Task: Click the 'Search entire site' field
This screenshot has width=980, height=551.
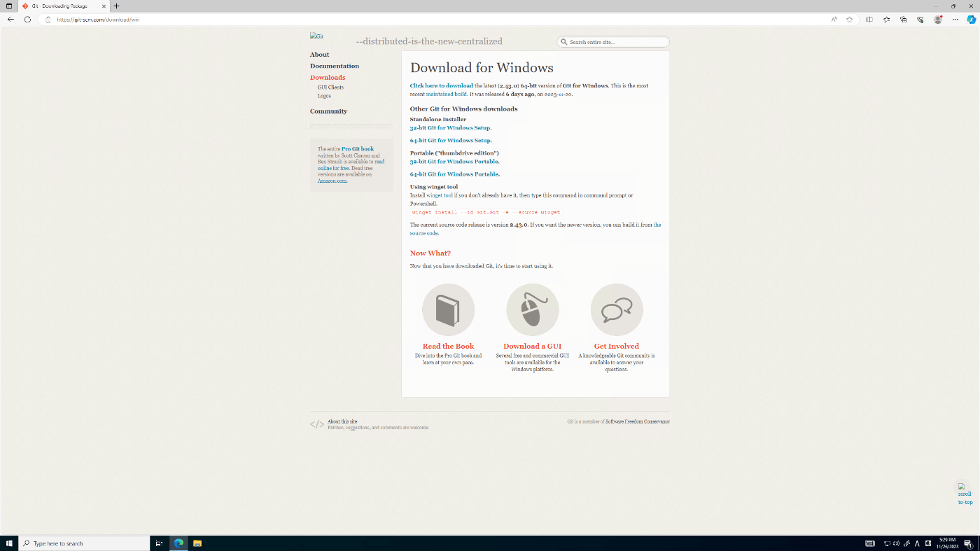Action: tap(613, 42)
